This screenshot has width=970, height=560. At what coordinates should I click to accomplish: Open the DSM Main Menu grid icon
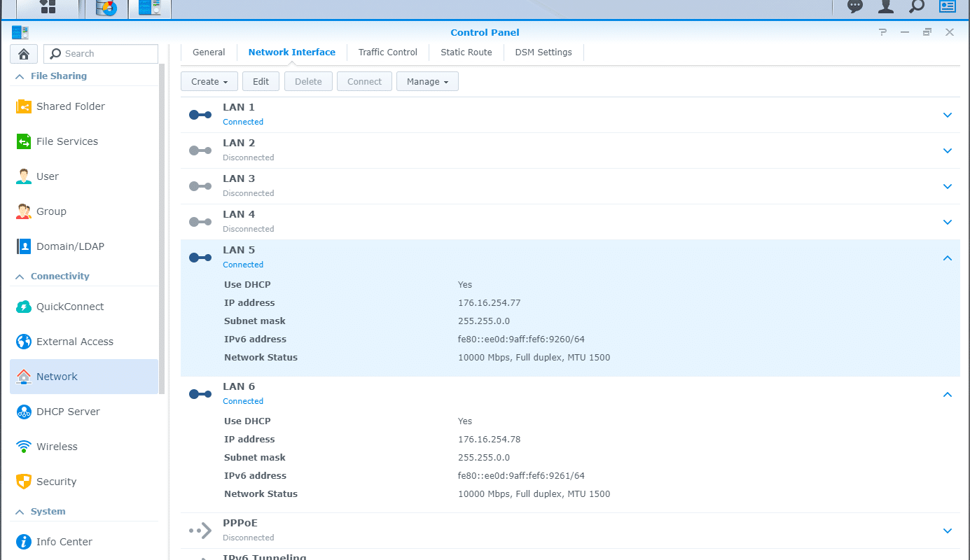pyautogui.click(x=48, y=8)
